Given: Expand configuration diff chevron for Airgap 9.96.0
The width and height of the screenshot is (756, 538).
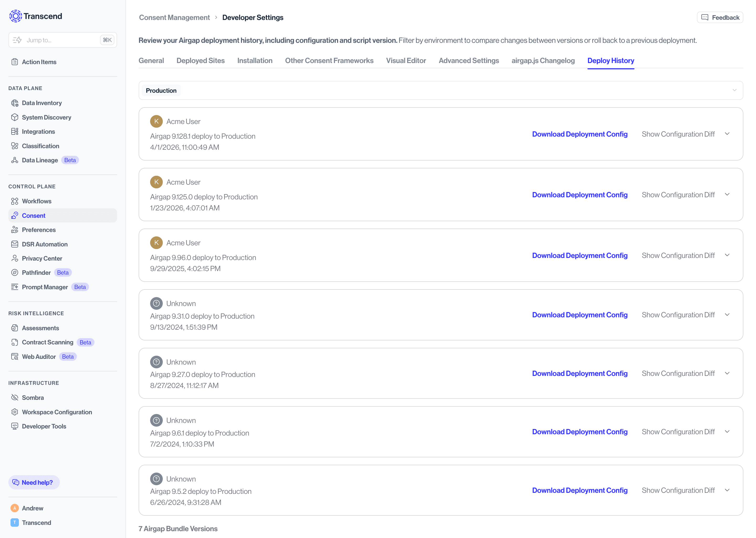Looking at the screenshot, I should click(727, 255).
